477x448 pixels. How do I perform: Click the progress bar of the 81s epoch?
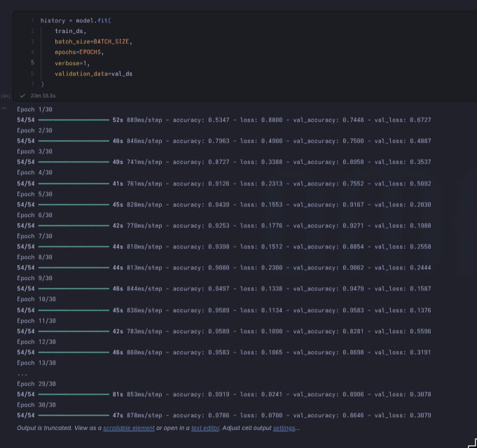coord(74,394)
